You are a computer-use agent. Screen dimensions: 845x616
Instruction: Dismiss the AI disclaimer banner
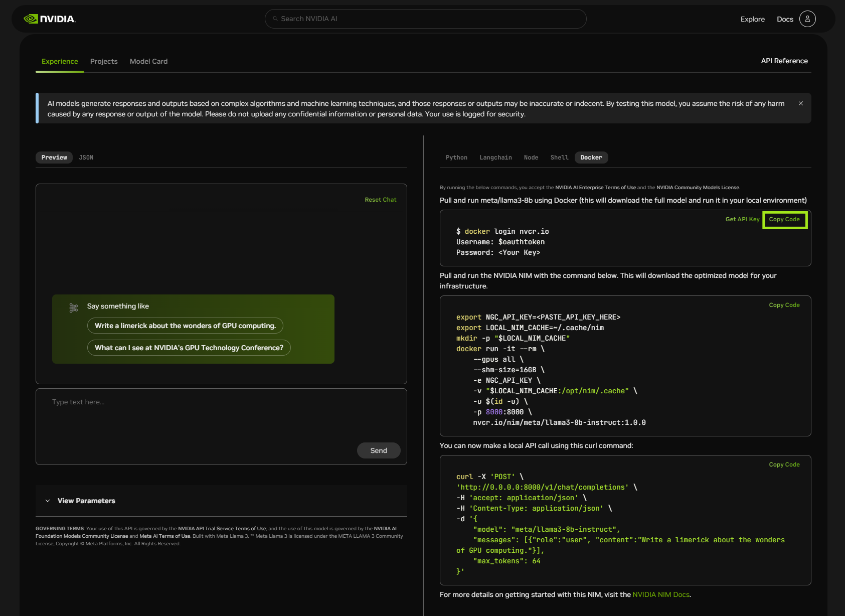click(801, 103)
